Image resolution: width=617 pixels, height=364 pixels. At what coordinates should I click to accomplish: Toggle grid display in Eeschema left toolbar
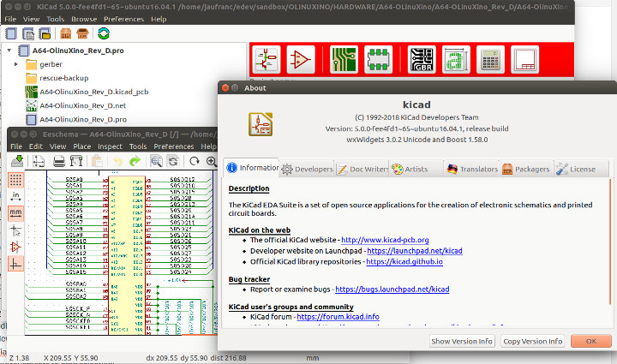pos(15,180)
